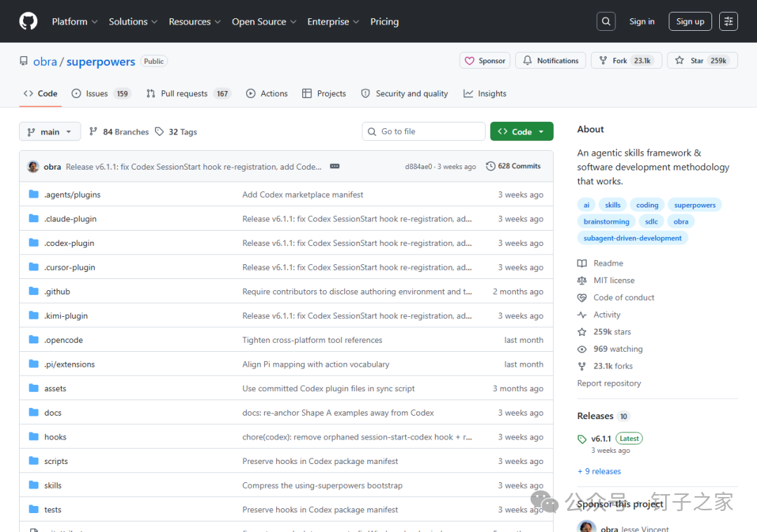View the 259k stars list
The width and height of the screenshot is (757, 532).
tap(604, 332)
